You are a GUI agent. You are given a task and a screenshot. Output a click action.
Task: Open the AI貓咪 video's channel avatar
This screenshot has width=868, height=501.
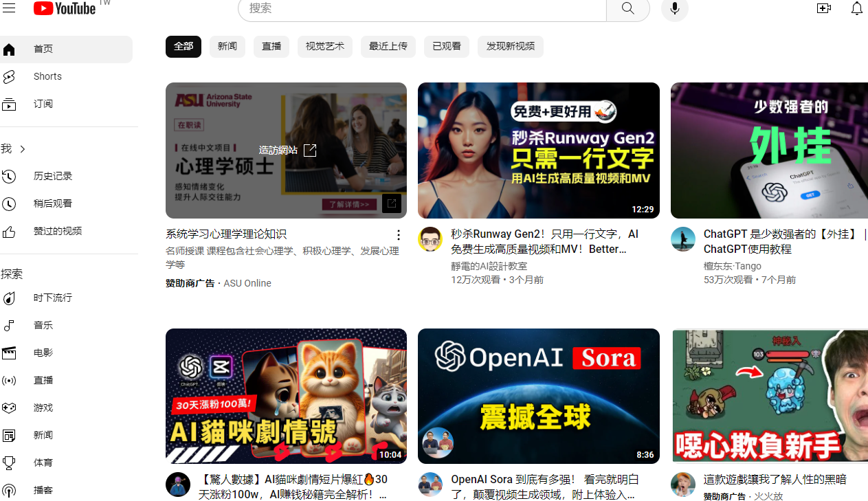178,485
